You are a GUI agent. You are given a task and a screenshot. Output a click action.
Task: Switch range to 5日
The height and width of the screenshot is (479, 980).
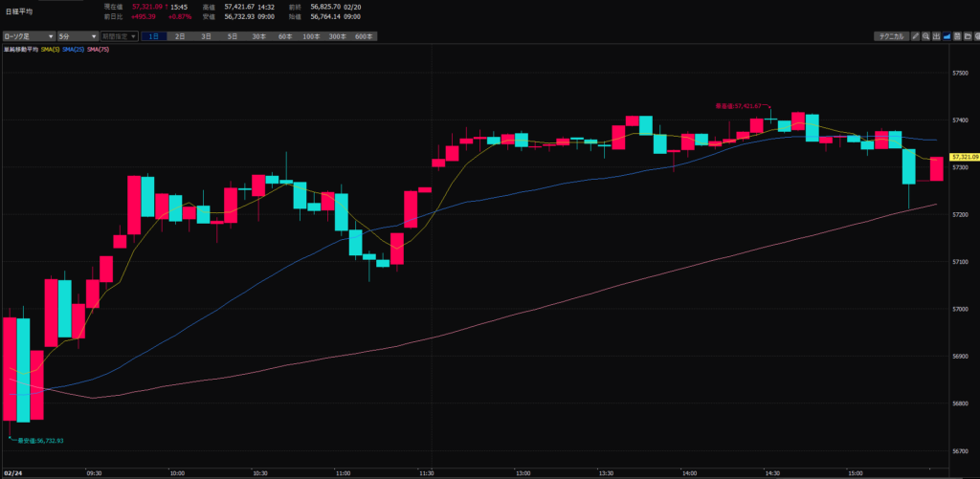click(x=233, y=36)
